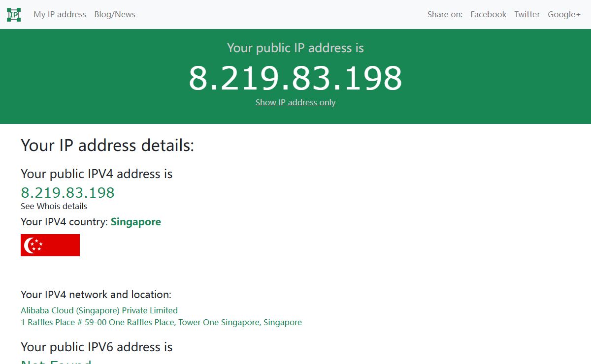The image size is (591, 364).
Task: Click the 'Your public IPV6 address is' heading
Action: pyautogui.click(x=97, y=347)
